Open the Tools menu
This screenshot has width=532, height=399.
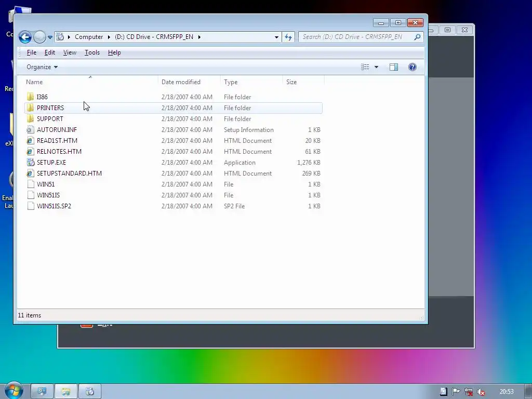92,52
